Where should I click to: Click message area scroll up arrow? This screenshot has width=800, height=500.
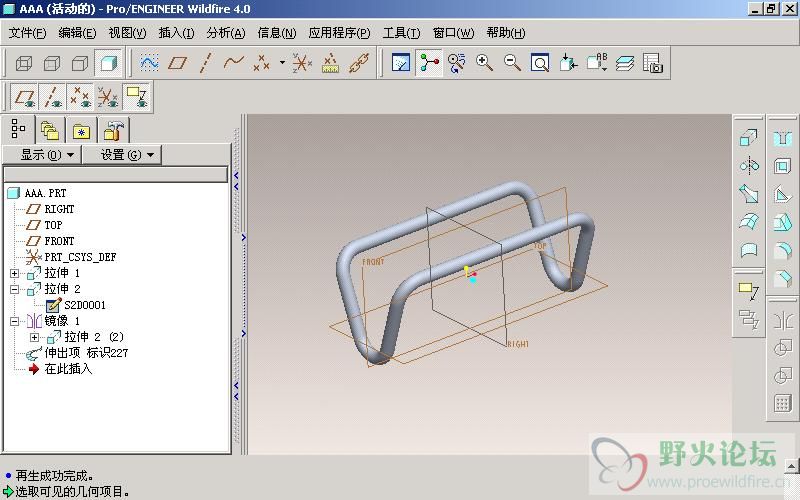tap(792, 466)
